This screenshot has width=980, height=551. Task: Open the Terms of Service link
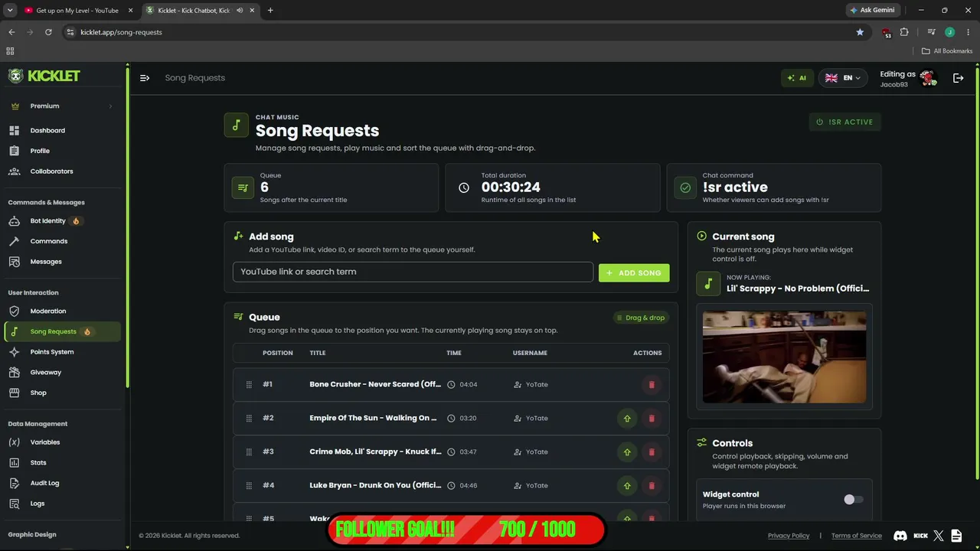click(857, 536)
